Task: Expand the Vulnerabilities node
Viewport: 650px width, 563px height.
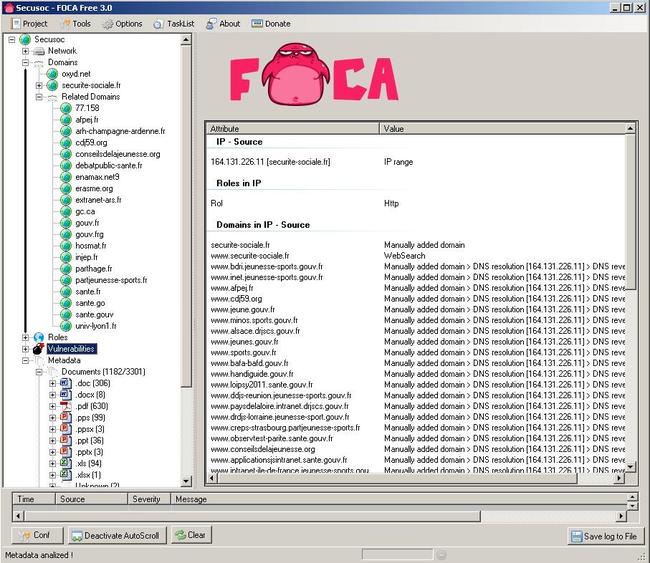Action: tap(26, 349)
